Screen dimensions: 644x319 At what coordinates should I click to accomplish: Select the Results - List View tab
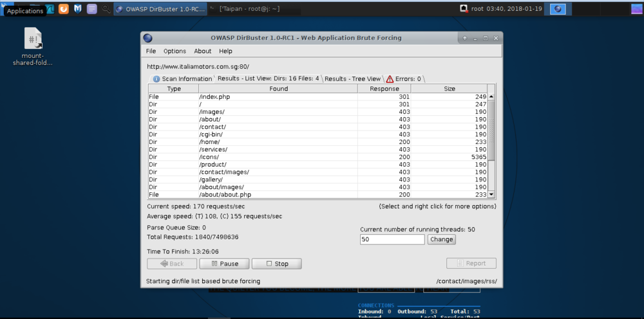[268, 78]
